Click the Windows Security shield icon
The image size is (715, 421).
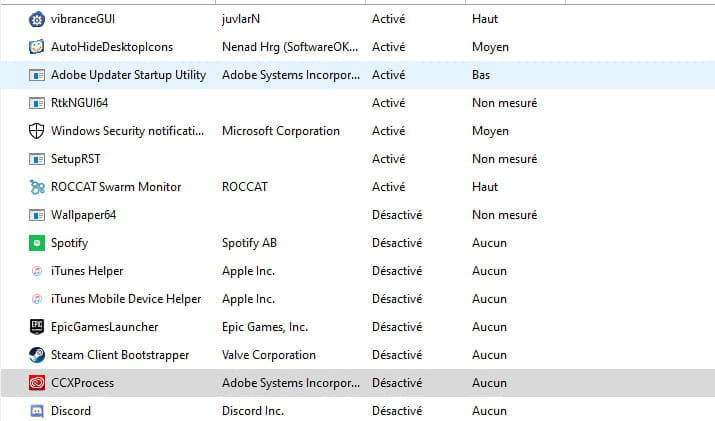click(36, 131)
